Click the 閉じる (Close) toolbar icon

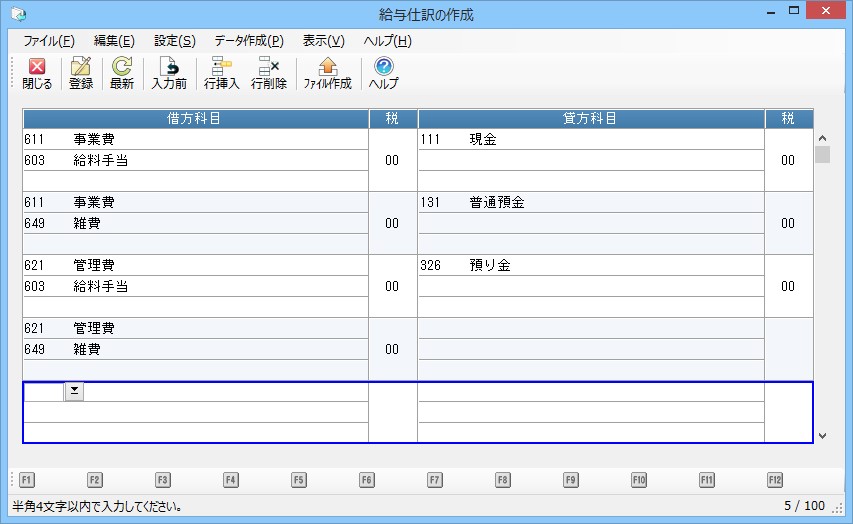37,73
